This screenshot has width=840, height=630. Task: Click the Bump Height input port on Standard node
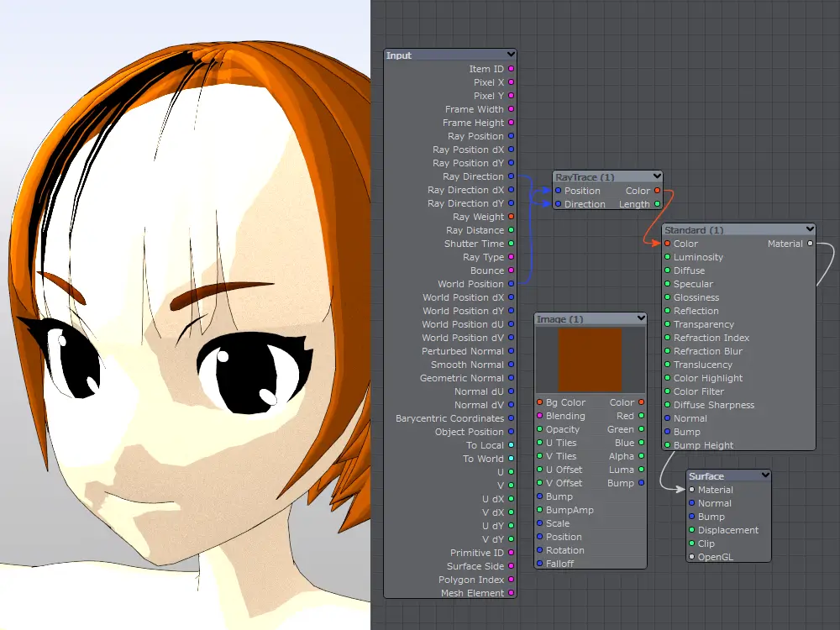point(667,445)
